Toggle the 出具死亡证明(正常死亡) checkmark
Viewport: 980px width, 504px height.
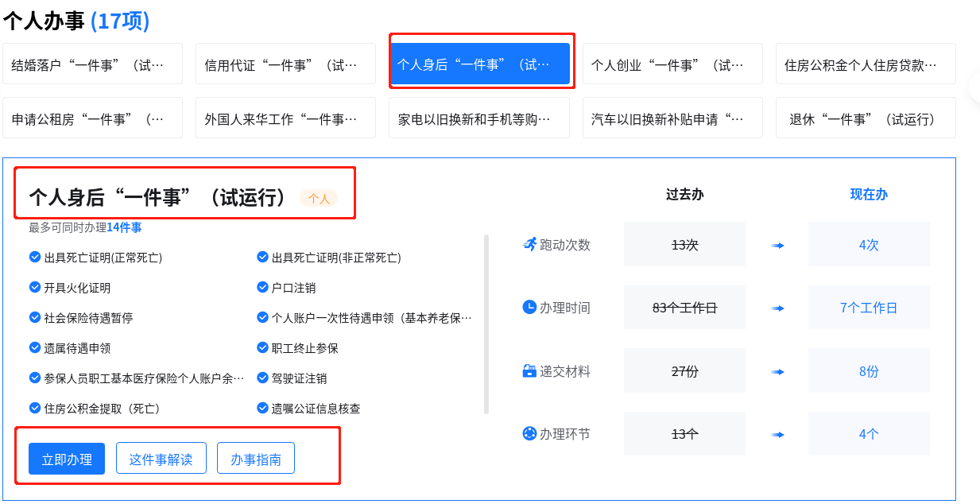coord(35,257)
